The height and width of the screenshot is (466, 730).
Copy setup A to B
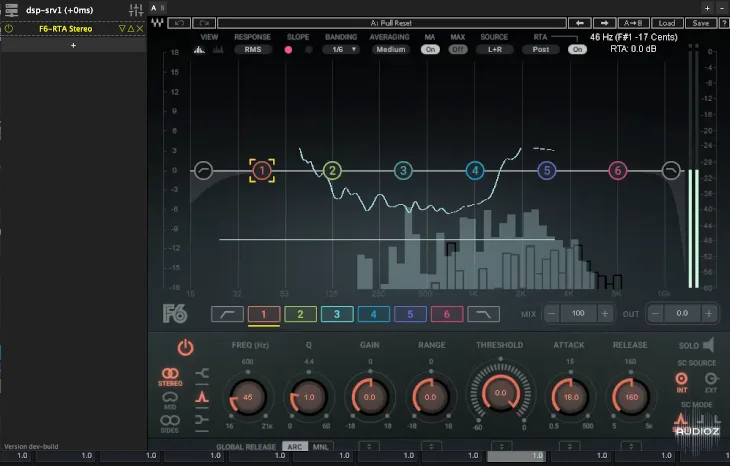633,23
